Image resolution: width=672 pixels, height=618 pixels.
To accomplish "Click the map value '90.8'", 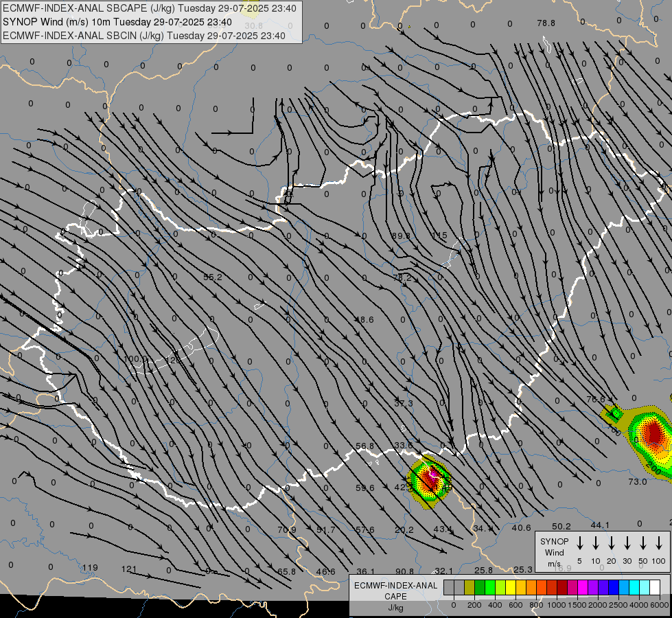I will [x=405, y=572].
